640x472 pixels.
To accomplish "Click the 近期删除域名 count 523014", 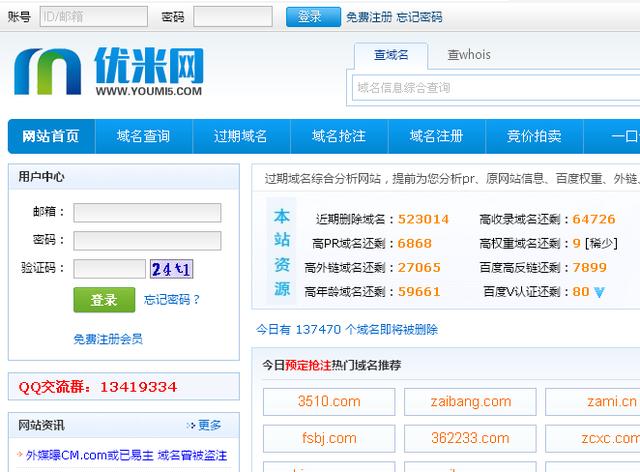I will pyautogui.click(x=423, y=219).
